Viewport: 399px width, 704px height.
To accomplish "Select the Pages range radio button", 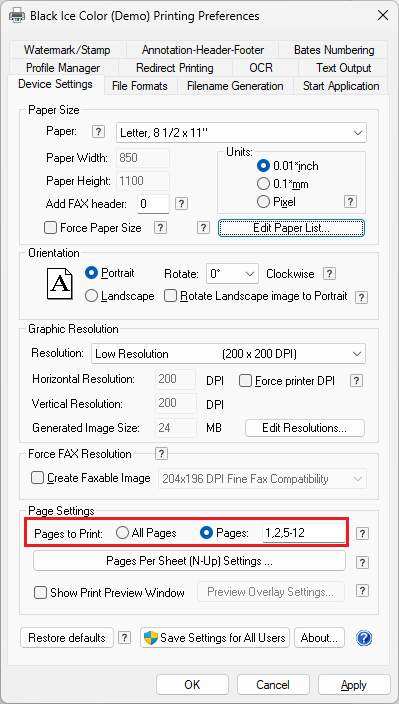I will point(206,533).
